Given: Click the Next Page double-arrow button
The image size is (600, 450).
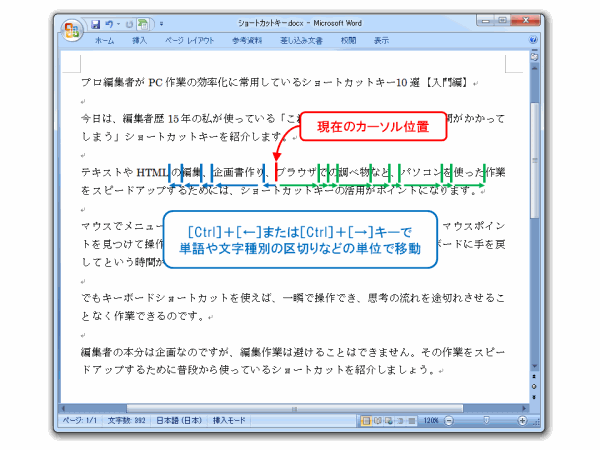Looking at the screenshot, I should click(534, 397).
